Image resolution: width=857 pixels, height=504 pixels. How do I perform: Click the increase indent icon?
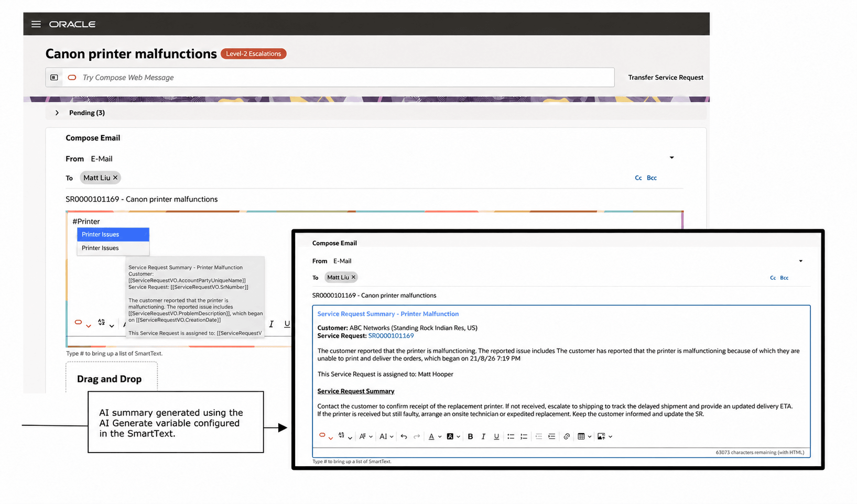tap(551, 436)
